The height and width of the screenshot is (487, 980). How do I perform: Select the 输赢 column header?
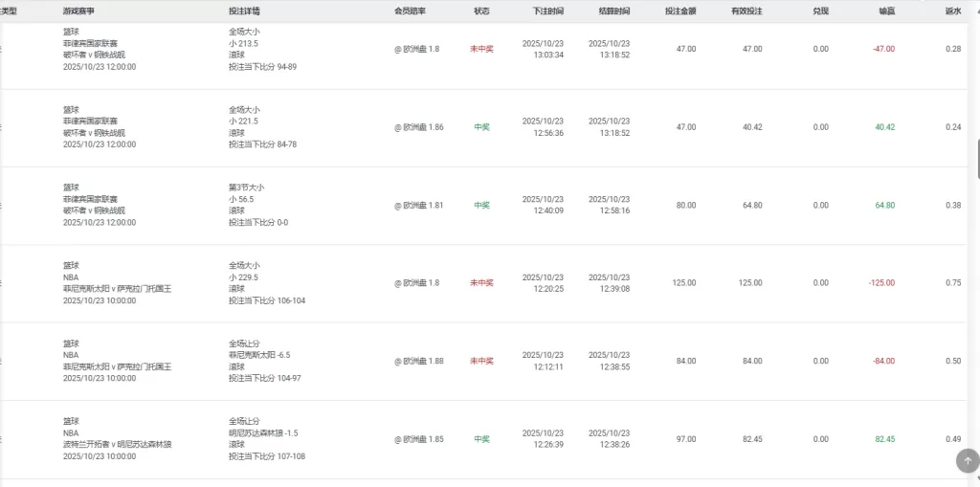[x=887, y=11]
